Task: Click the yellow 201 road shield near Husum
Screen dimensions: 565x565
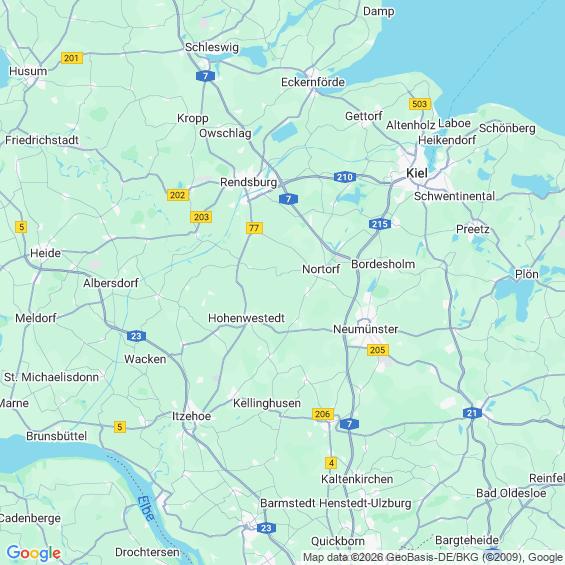Action: (72, 58)
